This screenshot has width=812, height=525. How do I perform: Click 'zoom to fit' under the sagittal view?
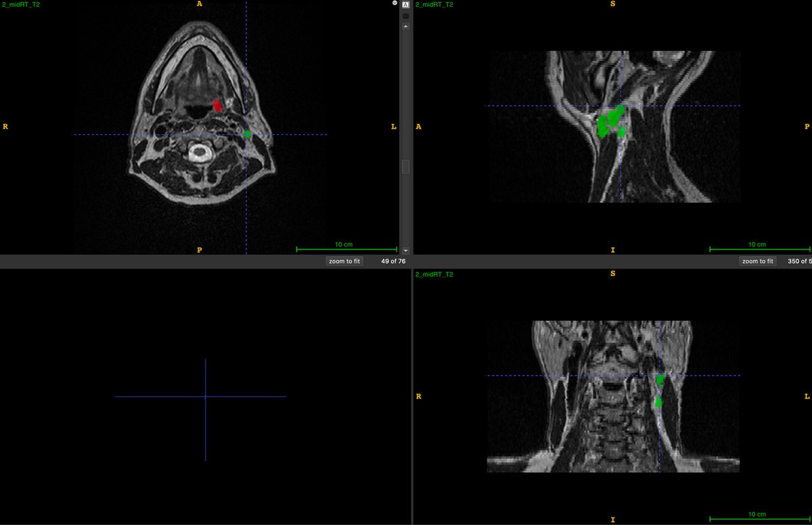coord(757,261)
